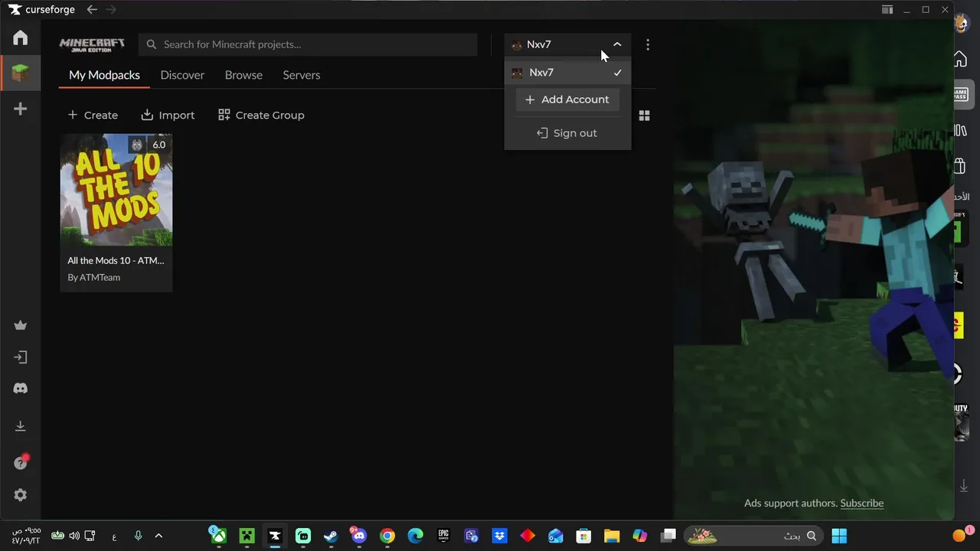Click the All the Mods 10 - ATM title
This screenshot has height=551, width=980.
point(116,260)
